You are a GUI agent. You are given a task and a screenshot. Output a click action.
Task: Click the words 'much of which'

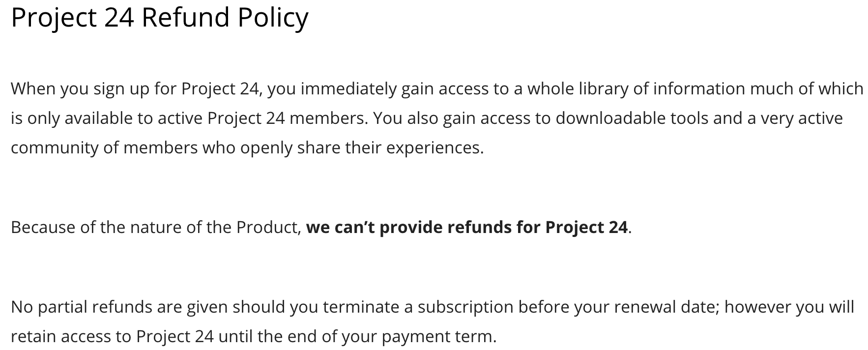(807, 88)
